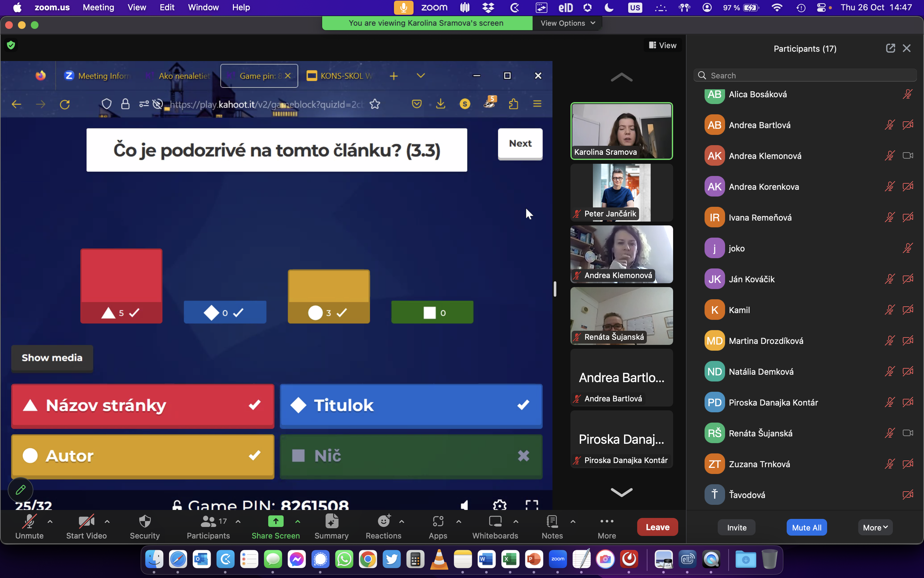This screenshot has width=924, height=578.
Task: Toggle Andrea Klemonová's microphone in participants list
Action: click(x=890, y=156)
